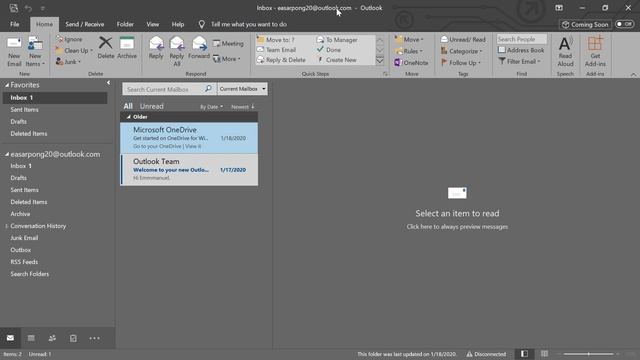Click the Ignore conversation button

tap(69, 39)
